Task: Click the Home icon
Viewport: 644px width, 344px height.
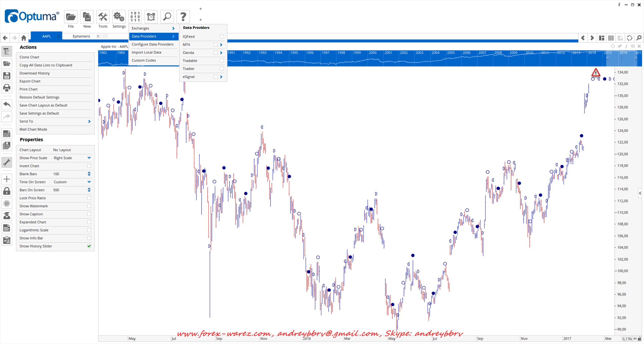Action: pos(24,38)
